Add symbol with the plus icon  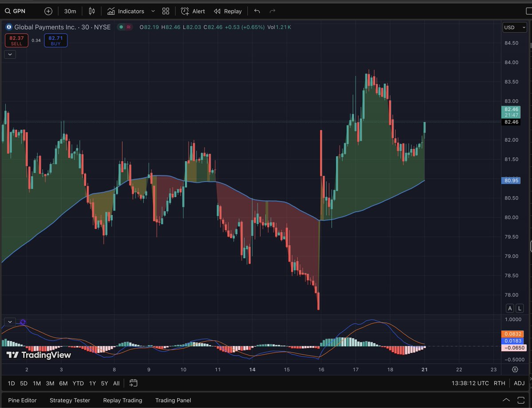click(x=48, y=11)
